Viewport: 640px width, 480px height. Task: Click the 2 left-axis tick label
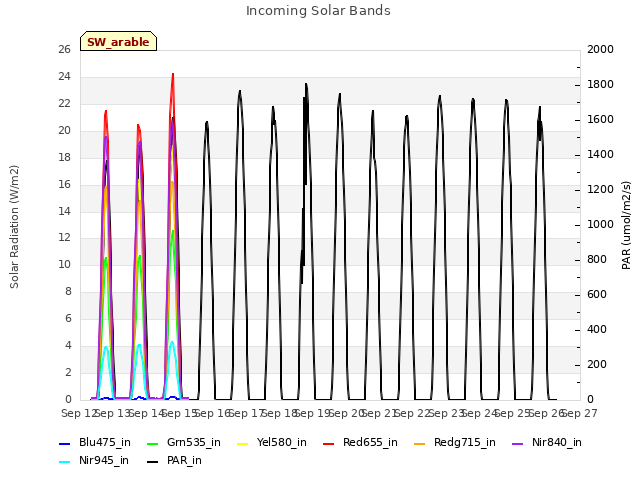pos(68,372)
